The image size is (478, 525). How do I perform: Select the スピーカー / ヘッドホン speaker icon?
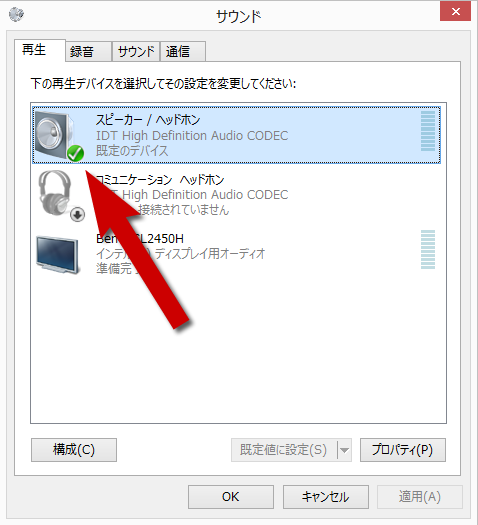click(x=56, y=135)
